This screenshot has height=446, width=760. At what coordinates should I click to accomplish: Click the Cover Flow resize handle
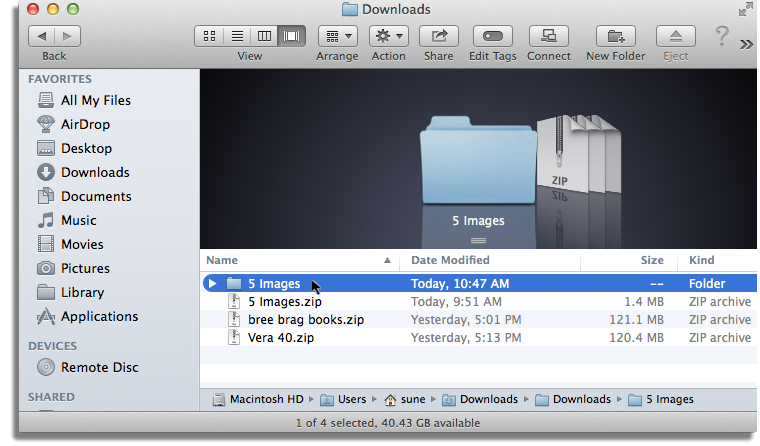(x=478, y=240)
